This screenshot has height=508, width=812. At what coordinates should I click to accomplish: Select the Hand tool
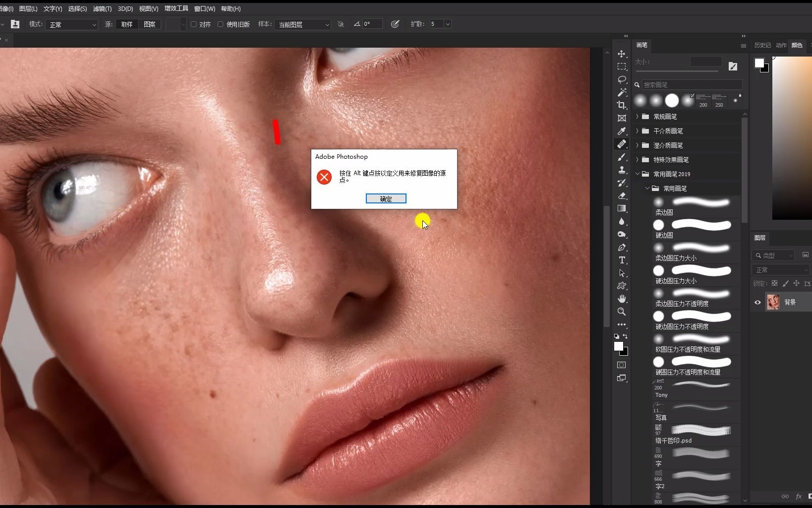pyautogui.click(x=622, y=299)
